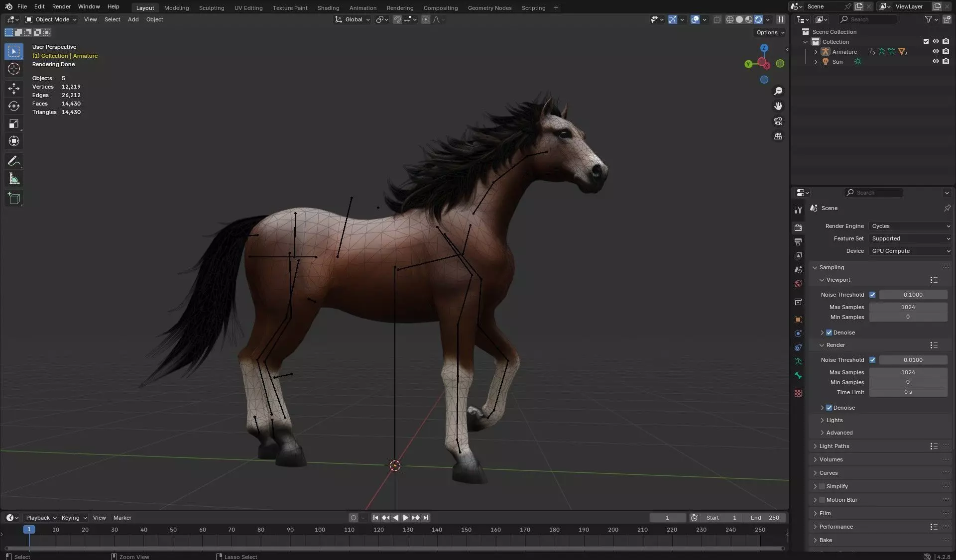Enable the Simplify checkbox
Image resolution: width=956 pixels, height=560 pixels.
pos(822,486)
